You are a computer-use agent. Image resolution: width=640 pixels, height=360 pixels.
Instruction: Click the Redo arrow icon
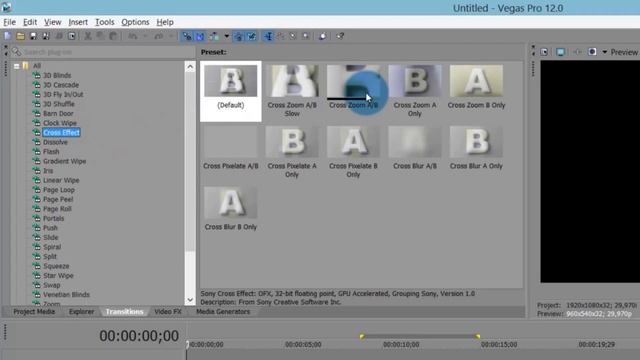click(x=158, y=36)
